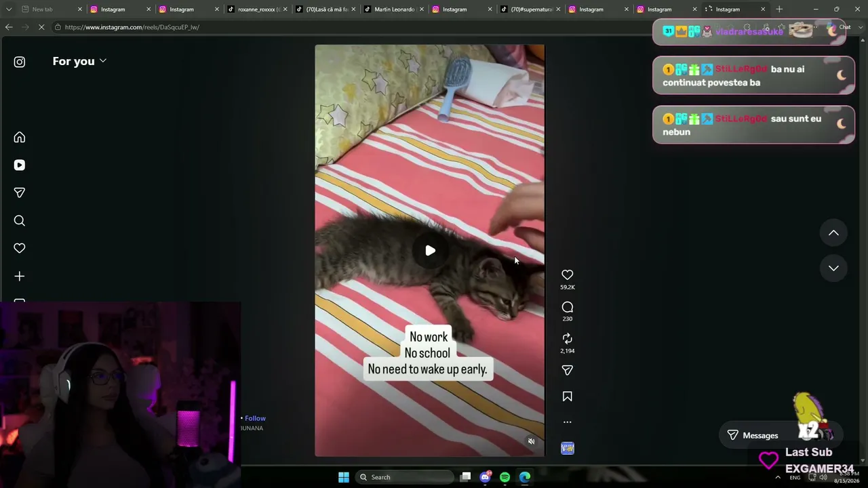Click the Windows taskbar Search box

pyautogui.click(x=406, y=477)
